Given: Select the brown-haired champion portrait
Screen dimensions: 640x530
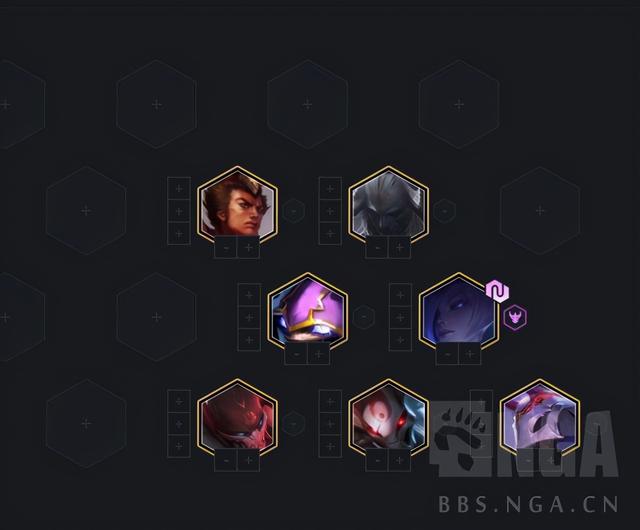Looking at the screenshot, I should point(237,206).
